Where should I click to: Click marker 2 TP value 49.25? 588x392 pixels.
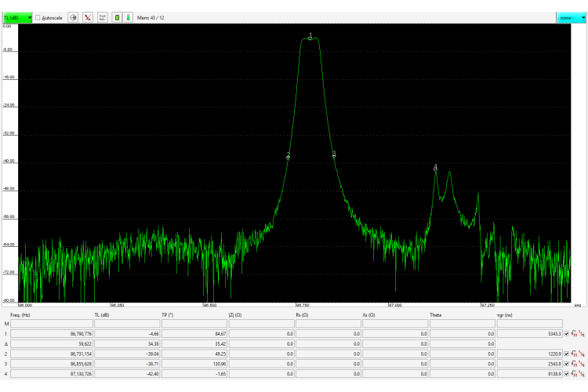tap(194, 354)
